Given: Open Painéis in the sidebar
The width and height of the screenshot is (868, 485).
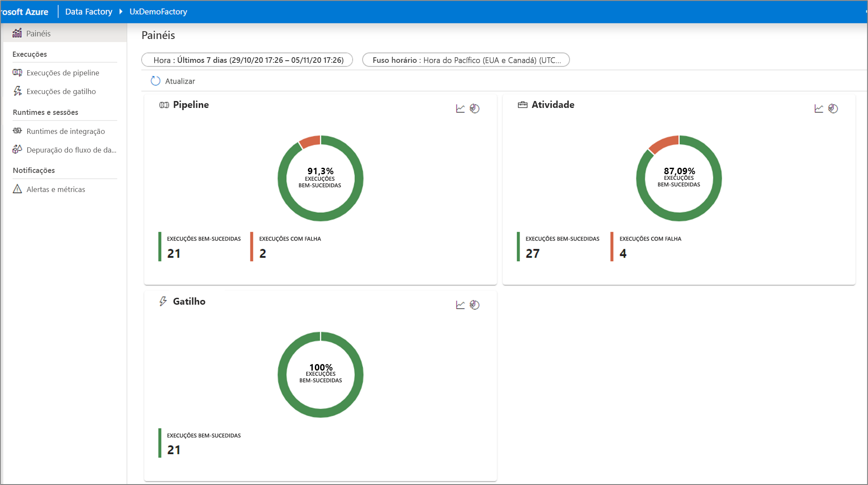Looking at the screenshot, I should coord(64,33).
